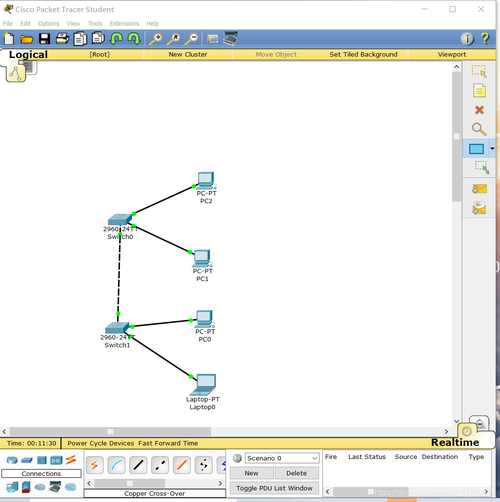Open an existing file via folder icon
500x502 pixels.
coord(26,39)
